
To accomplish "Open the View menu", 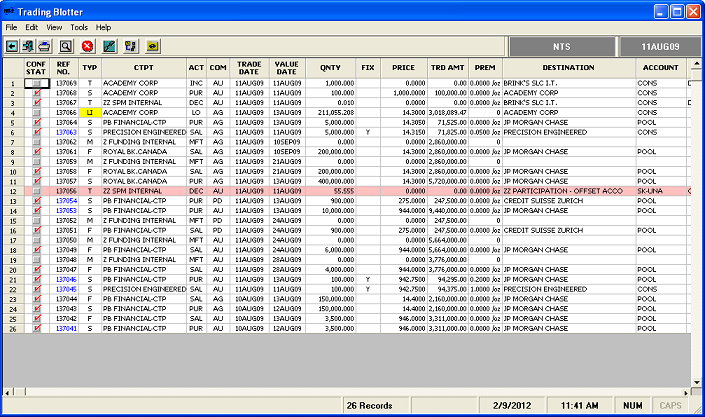I will coord(54,27).
